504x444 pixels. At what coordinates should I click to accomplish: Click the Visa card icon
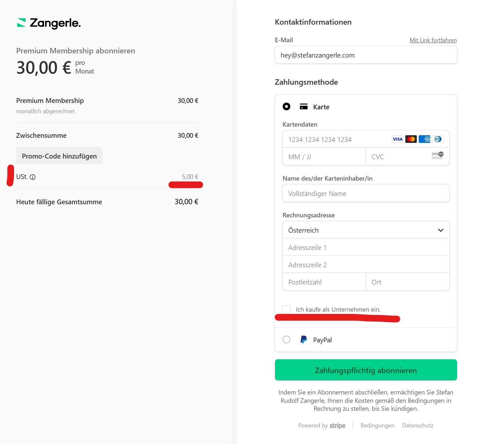pyautogui.click(x=397, y=139)
